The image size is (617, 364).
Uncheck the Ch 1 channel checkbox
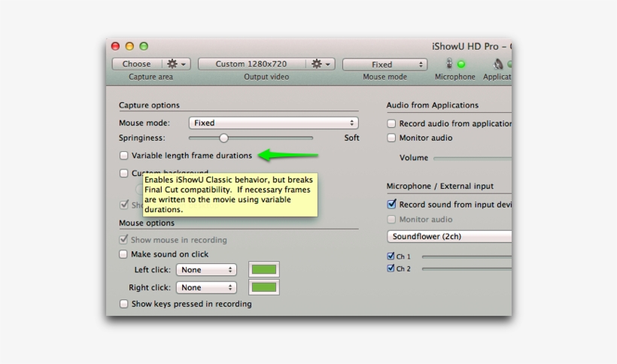tap(391, 256)
